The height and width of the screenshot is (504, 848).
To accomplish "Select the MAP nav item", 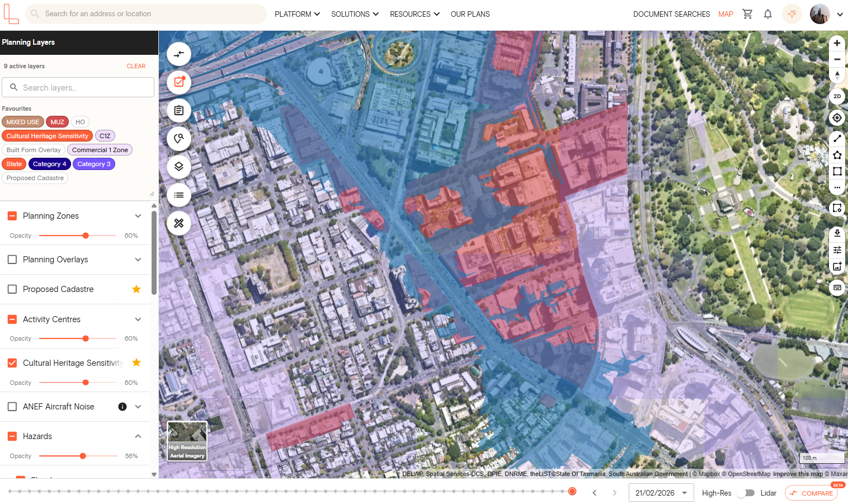I will click(x=725, y=14).
